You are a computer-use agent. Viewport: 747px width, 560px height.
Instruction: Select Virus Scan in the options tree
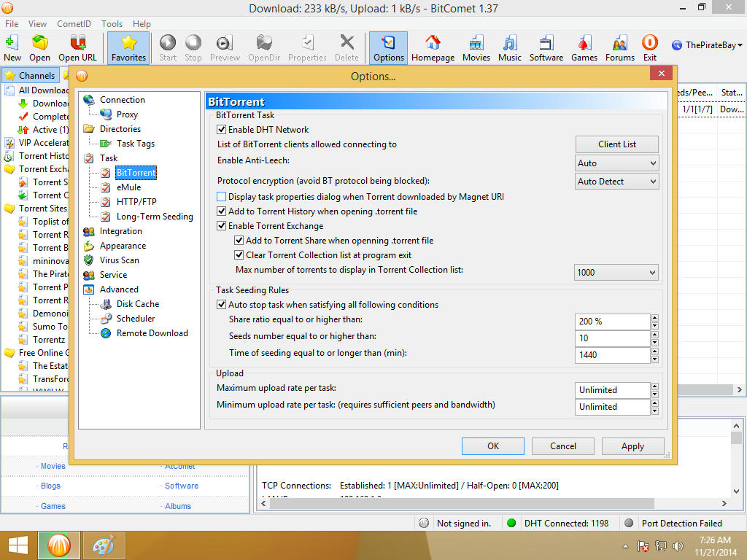coord(120,260)
